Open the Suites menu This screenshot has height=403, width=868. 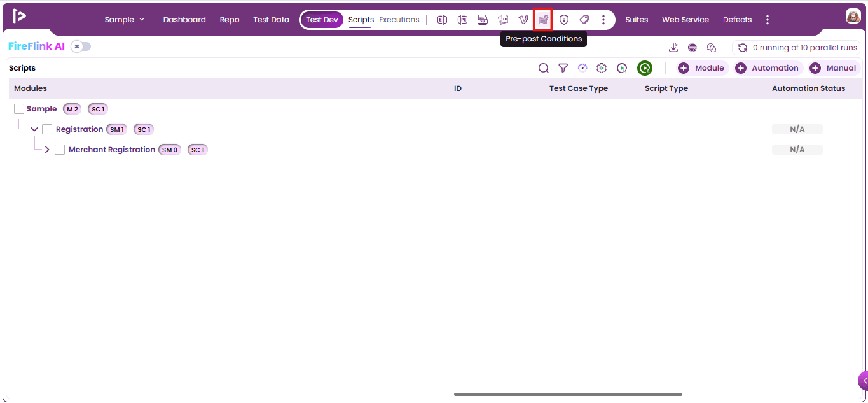637,20
